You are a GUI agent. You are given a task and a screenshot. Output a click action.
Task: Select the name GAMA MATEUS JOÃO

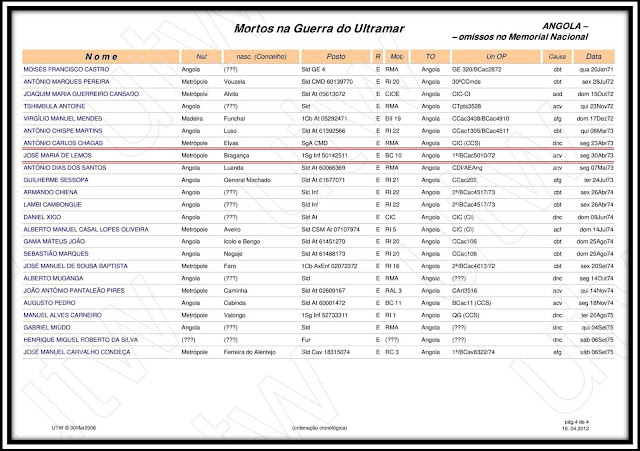coord(54,242)
